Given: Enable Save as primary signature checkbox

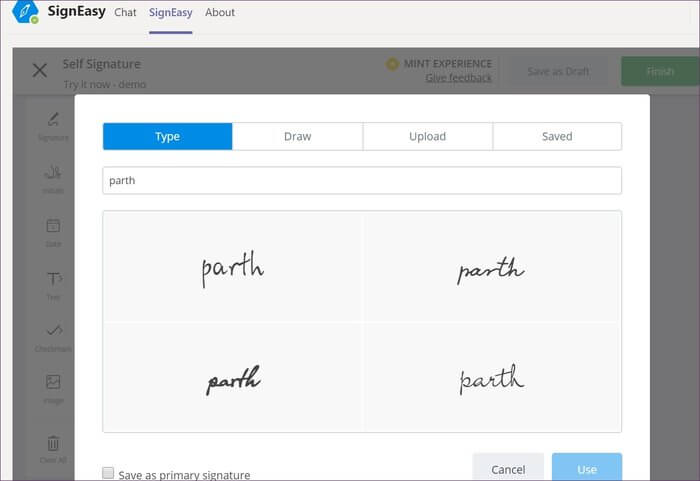Looking at the screenshot, I should [x=108, y=473].
